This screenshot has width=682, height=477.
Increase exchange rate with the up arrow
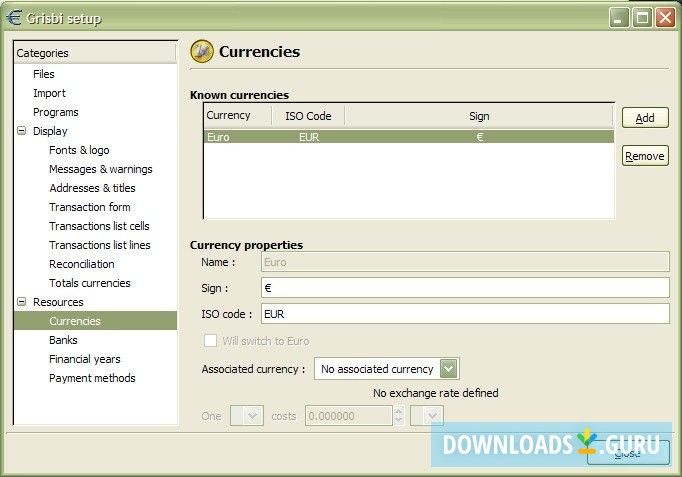[x=398, y=411]
